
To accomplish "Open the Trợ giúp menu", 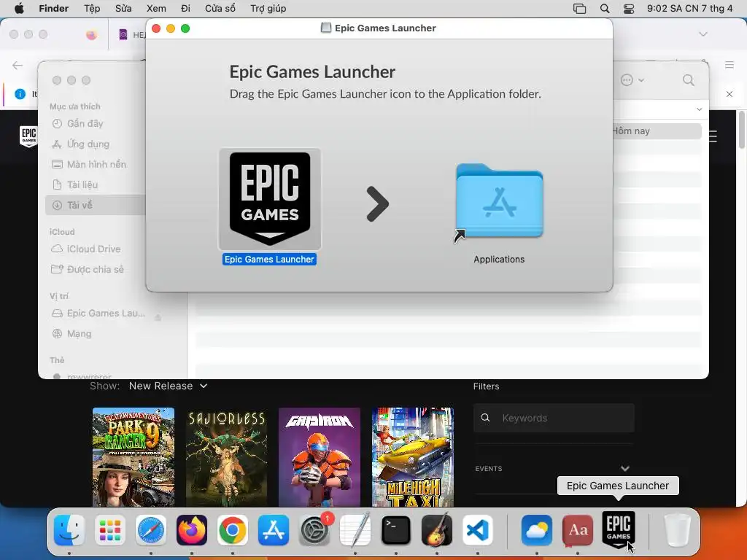I will click(268, 9).
